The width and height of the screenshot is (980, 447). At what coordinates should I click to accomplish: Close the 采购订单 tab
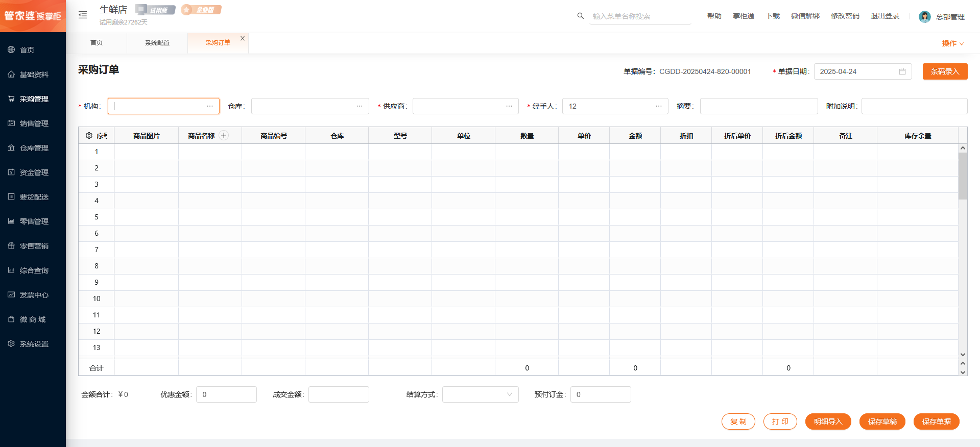point(243,38)
